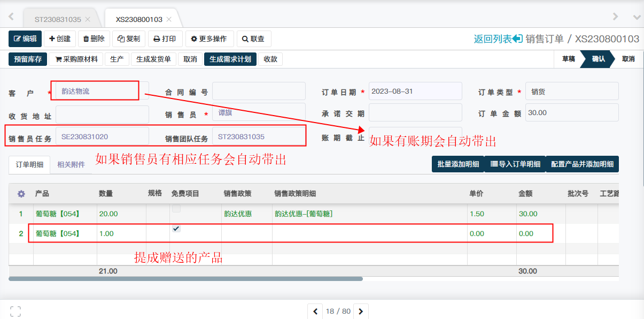This screenshot has height=319, width=644.
Task: Click the 打印 print button
Action: click(165, 39)
